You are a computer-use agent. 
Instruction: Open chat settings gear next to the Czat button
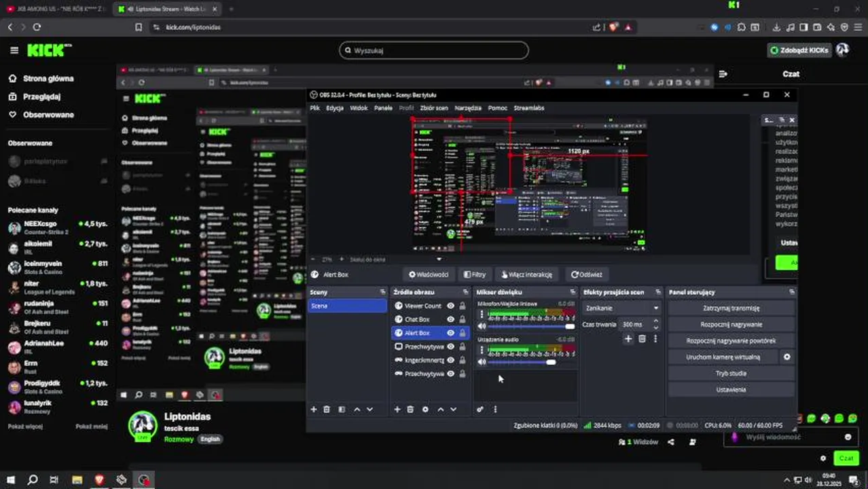pyautogui.click(x=823, y=458)
